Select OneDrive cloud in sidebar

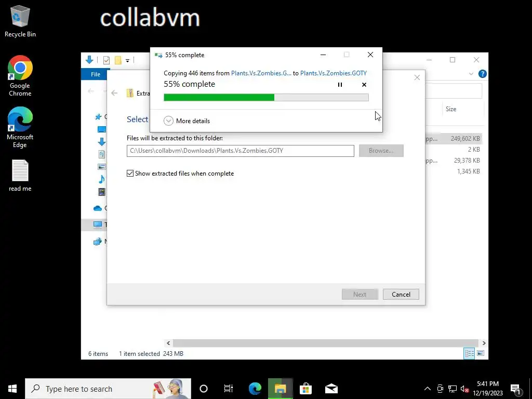(98, 208)
